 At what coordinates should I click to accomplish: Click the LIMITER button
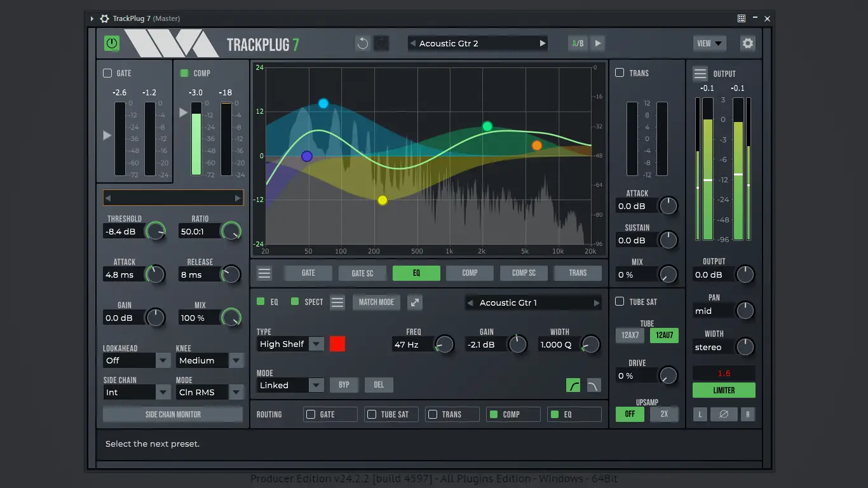pyautogui.click(x=724, y=390)
